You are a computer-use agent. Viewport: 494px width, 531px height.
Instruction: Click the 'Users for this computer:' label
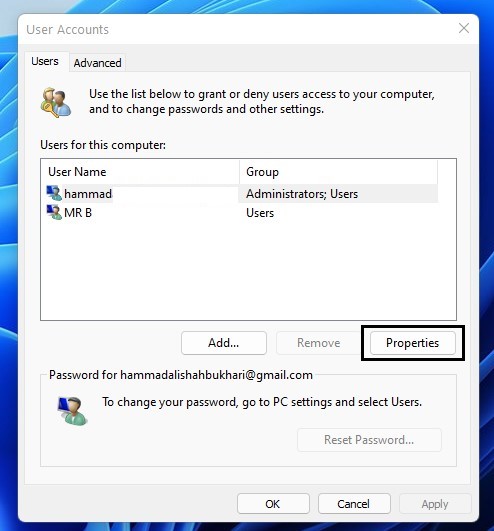point(103,145)
